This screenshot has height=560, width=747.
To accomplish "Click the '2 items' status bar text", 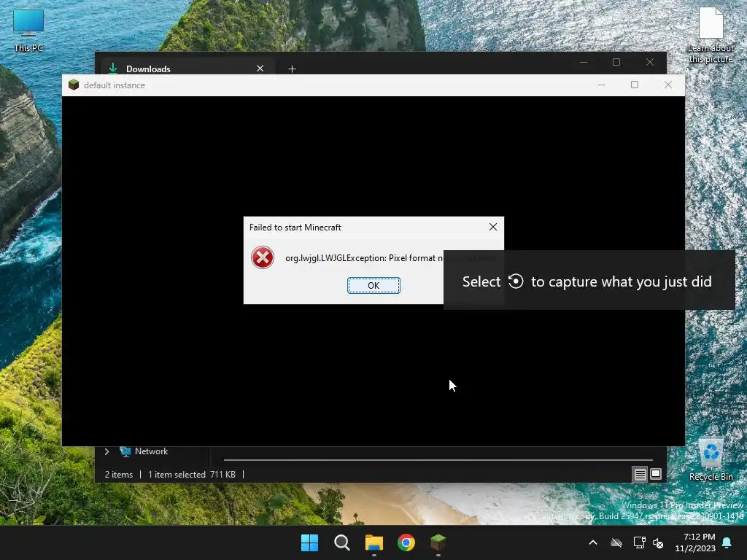I will click(119, 475).
